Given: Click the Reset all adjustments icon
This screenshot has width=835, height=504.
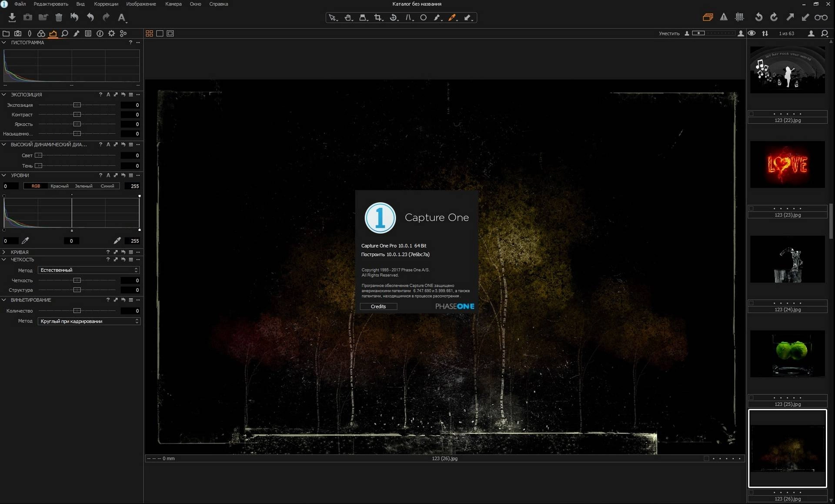Looking at the screenshot, I should [74, 17].
